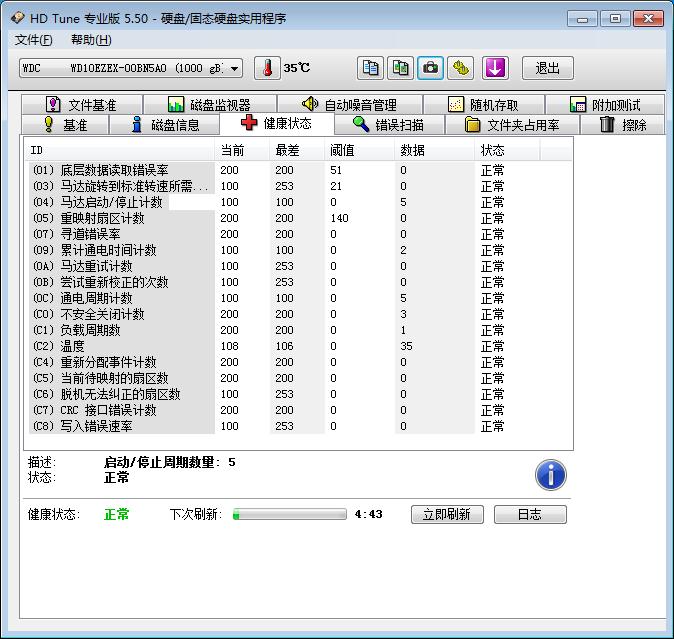The image size is (674, 639).
Task: Open the WDC drive selection dropdown
Action: [131, 68]
